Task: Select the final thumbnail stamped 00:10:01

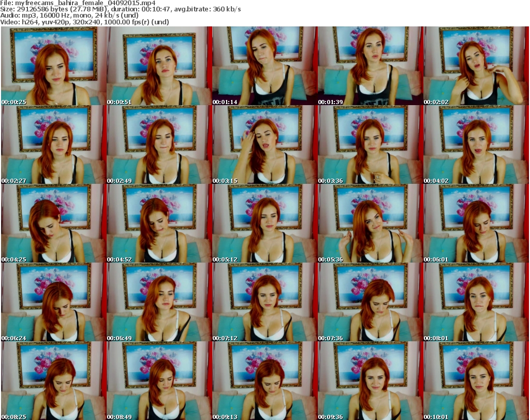Action: tap(476, 381)
